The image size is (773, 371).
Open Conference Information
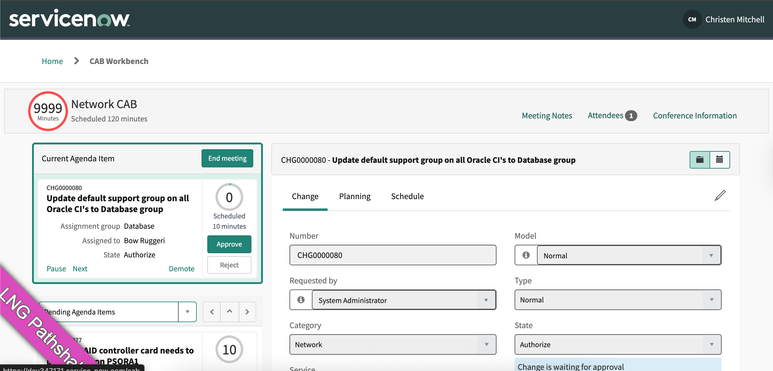click(695, 116)
